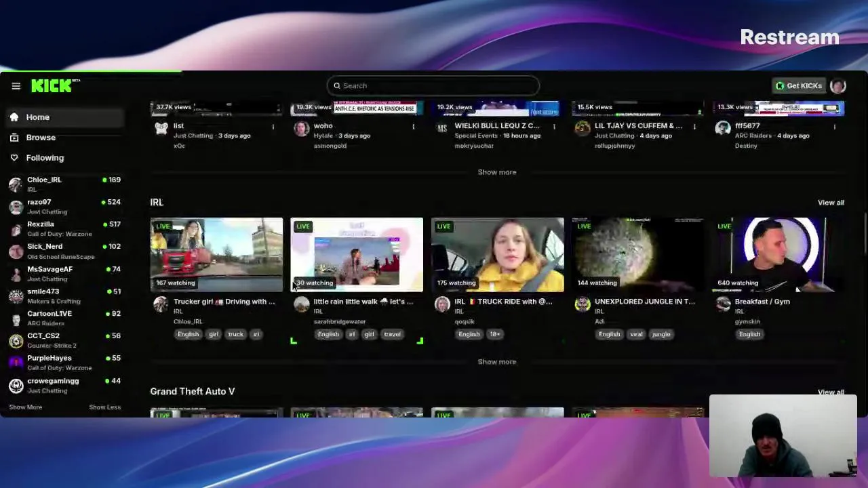Click Show more below clips row
This screenshot has width=868, height=488.
[497, 172]
